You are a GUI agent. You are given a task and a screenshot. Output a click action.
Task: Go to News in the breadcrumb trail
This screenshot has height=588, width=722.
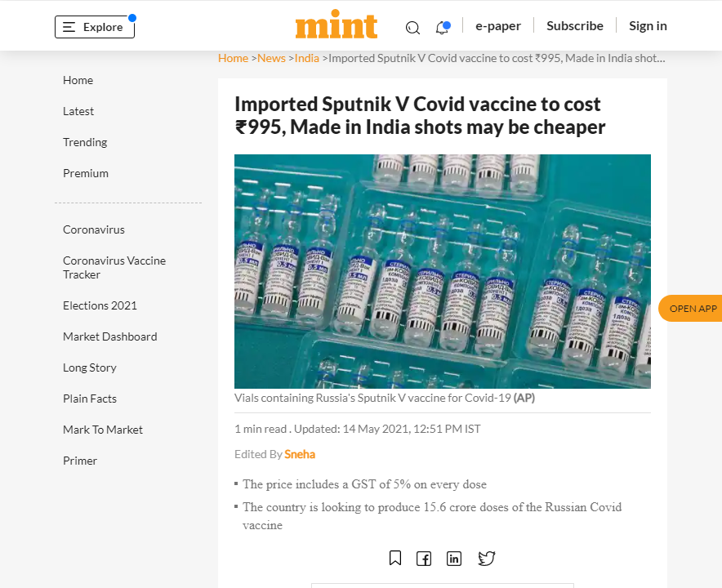[271, 58]
